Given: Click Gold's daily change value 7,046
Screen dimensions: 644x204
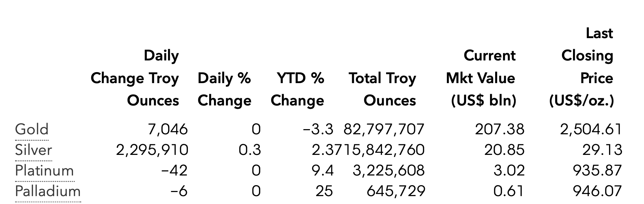Looking at the screenshot, I should (x=168, y=129).
